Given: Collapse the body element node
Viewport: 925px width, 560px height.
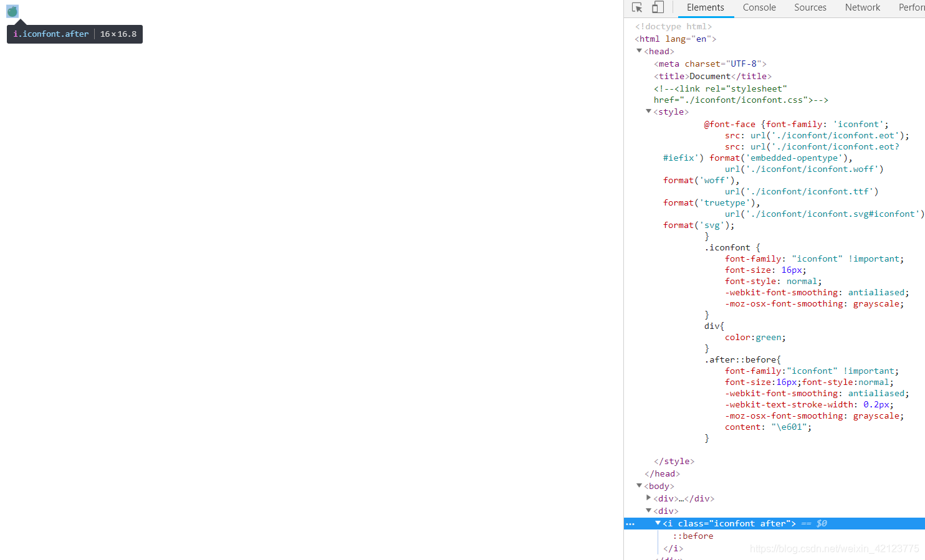Looking at the screenshot, I should point(639,486).
